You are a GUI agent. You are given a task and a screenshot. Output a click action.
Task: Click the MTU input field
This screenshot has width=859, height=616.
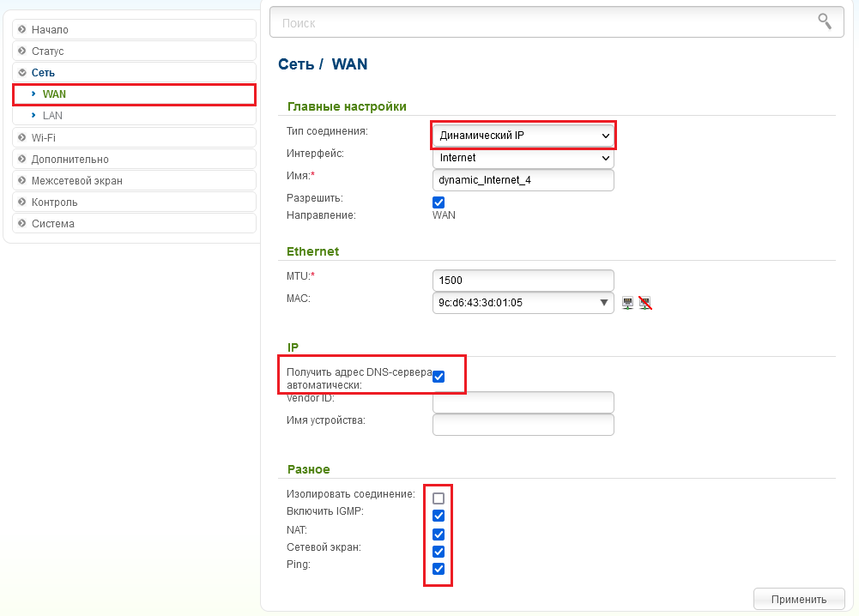tap(523, 281)
